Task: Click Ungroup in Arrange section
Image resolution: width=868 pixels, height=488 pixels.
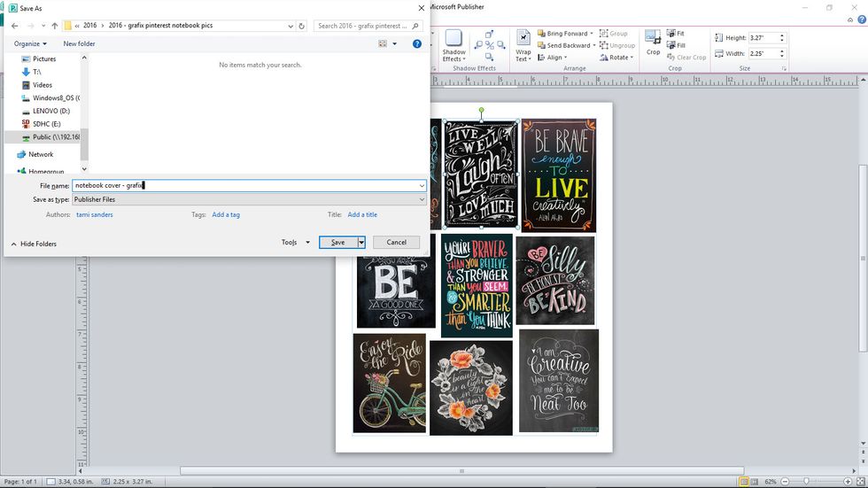Action: pyautogui.click(x=617, y=45)
